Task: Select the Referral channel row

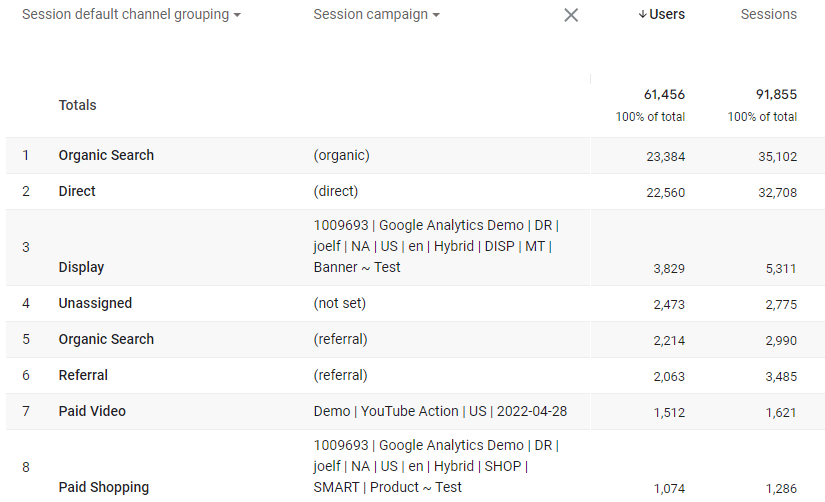Action: (x=83, y=375)
